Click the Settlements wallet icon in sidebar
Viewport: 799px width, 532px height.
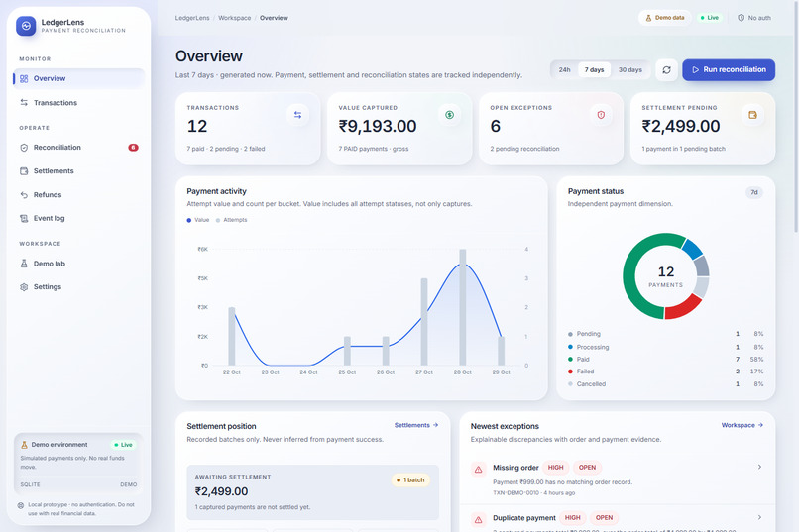pos(24,171)
